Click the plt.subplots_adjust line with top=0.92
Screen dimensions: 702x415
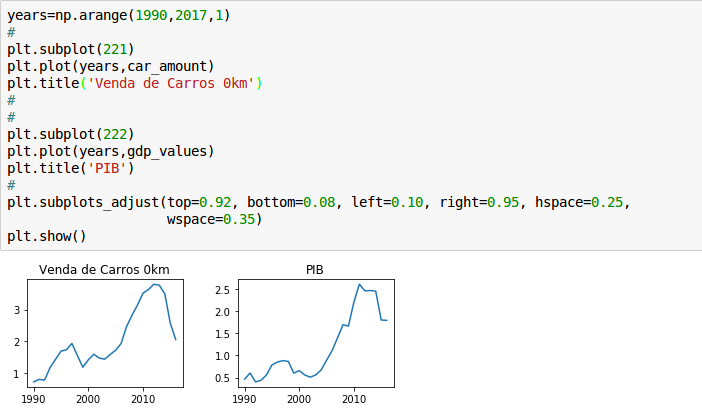click(x=319, y=202)
